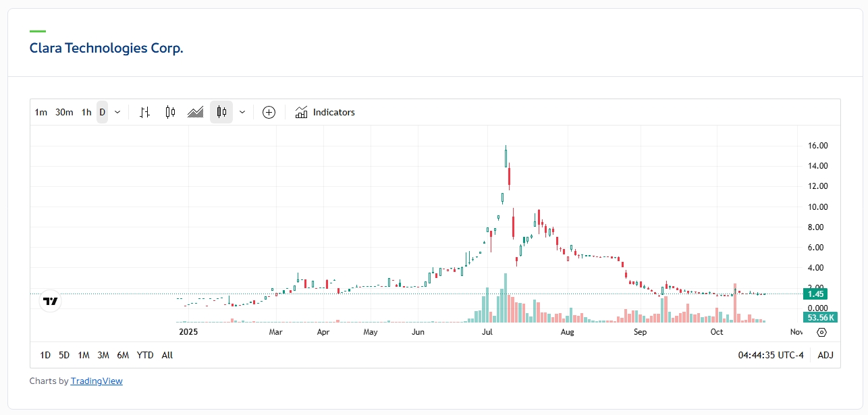Expand the time interval dropdown arrow
Viewport: 868px width, 415px height.
117,112
